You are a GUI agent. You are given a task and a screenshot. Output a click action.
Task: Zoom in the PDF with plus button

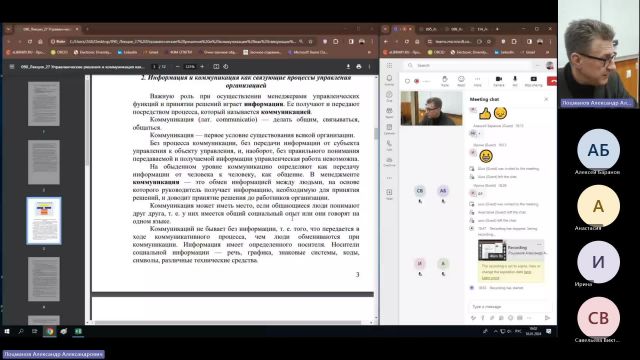coord(202,67)
